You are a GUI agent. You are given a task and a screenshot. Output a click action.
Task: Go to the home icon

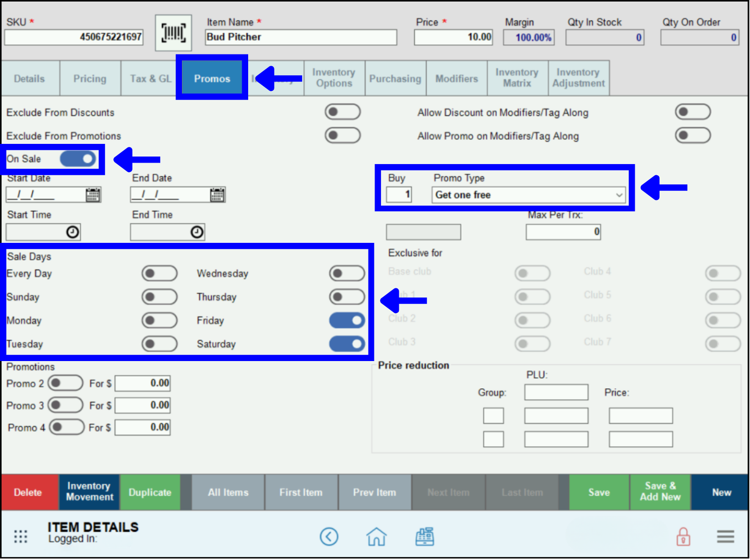pos(377,537)
